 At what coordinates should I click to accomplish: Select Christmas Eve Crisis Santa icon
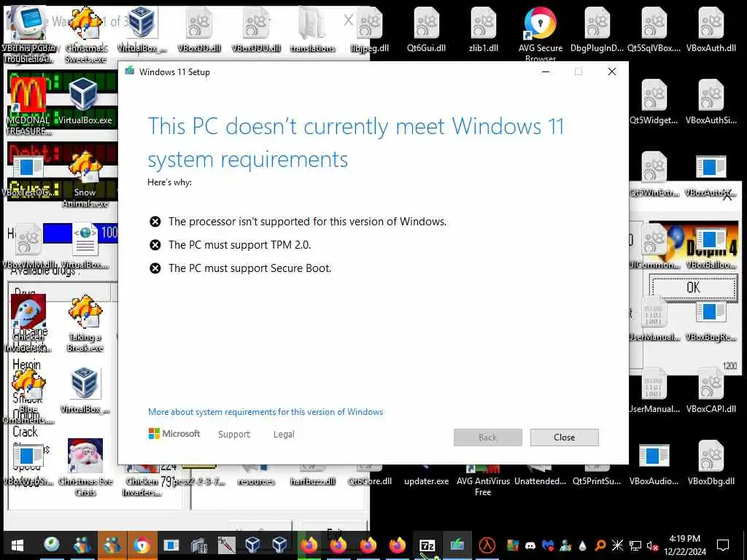point(85,467)
